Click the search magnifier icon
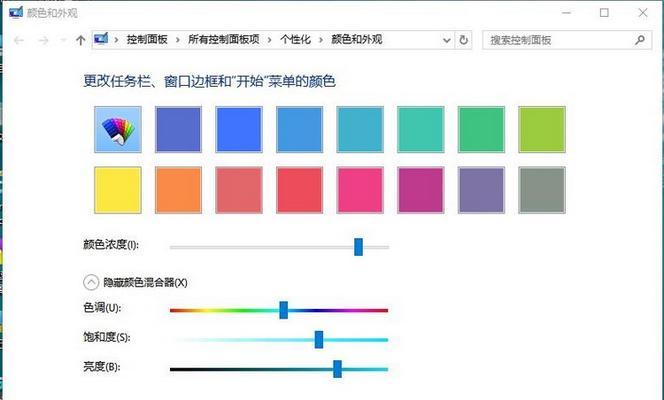 [x=640, y=40]
